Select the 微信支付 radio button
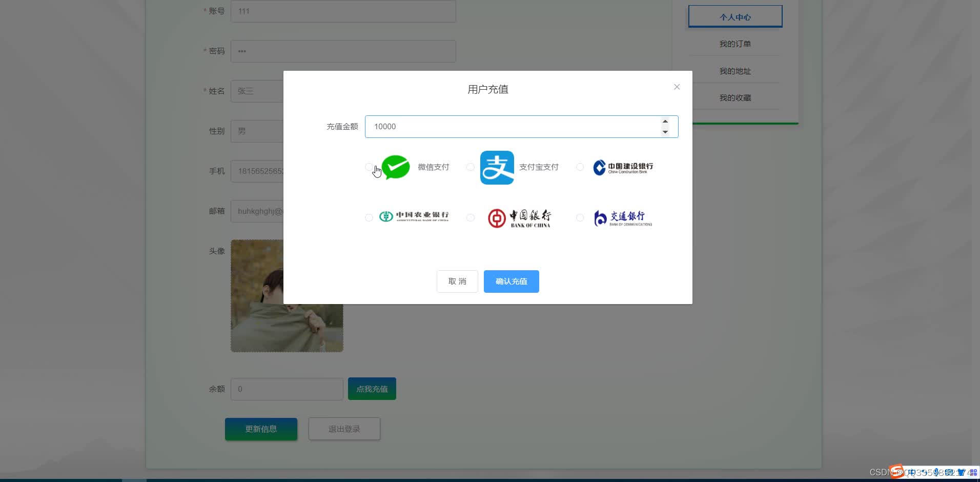 (369, 167)
